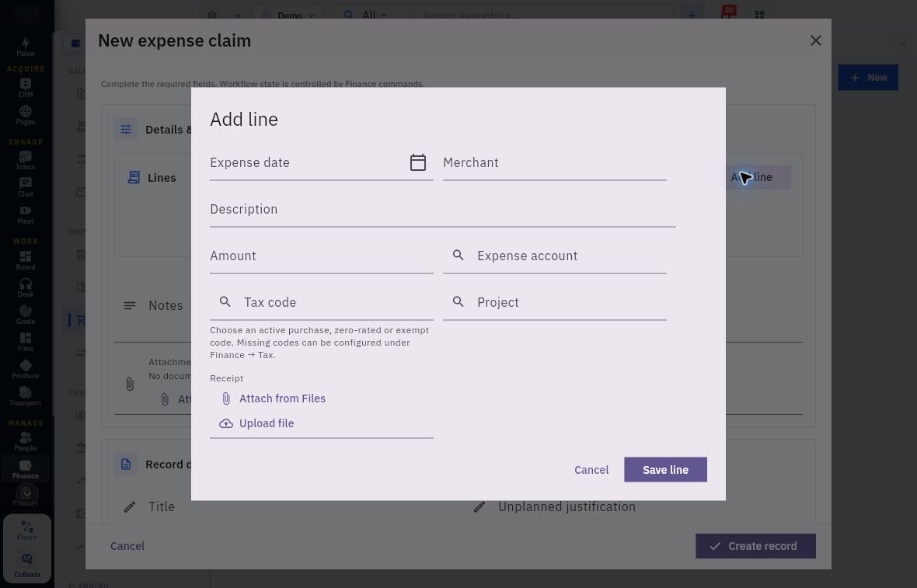
Task: Click the New button at top right
Action: pyautogui.click(x=868, y=77)
